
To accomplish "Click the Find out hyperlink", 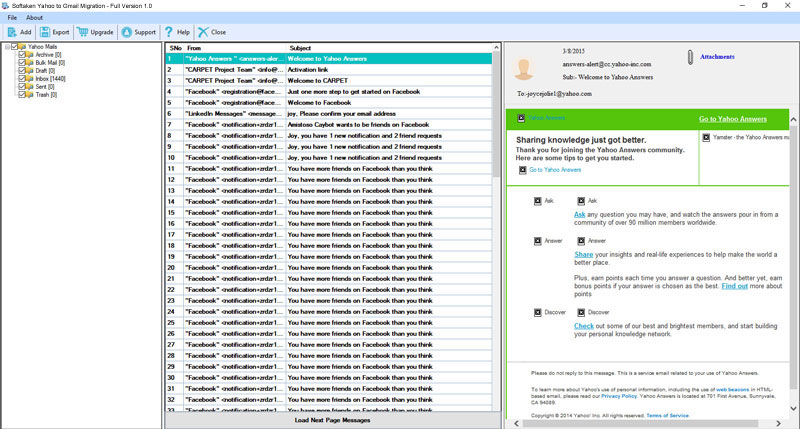I will point(735,286).
